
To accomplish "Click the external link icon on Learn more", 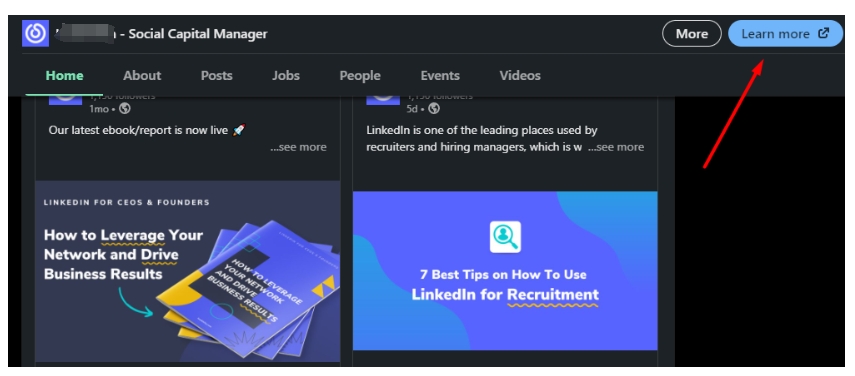I will click(x=823, y=33).
